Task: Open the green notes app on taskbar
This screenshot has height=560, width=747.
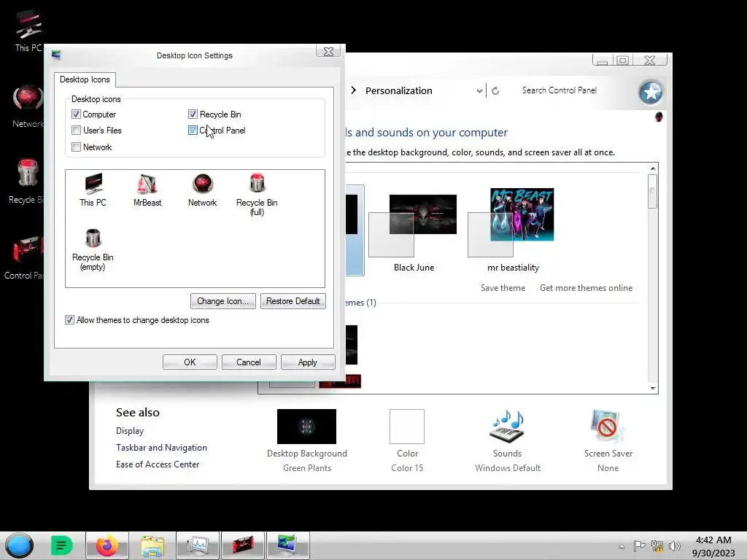Action: pyautogui.click(x=61, y=545)
